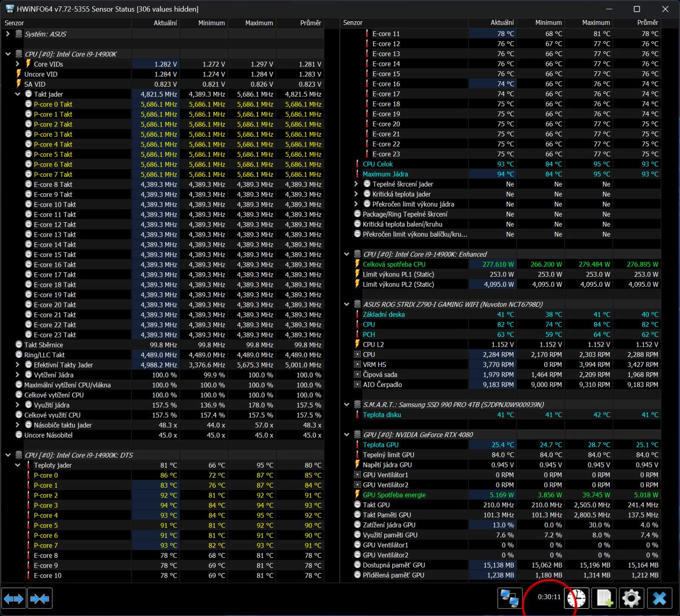Click the 277.610 W current power value
This screenshot has height=616, width=680.
pos(498,264)
